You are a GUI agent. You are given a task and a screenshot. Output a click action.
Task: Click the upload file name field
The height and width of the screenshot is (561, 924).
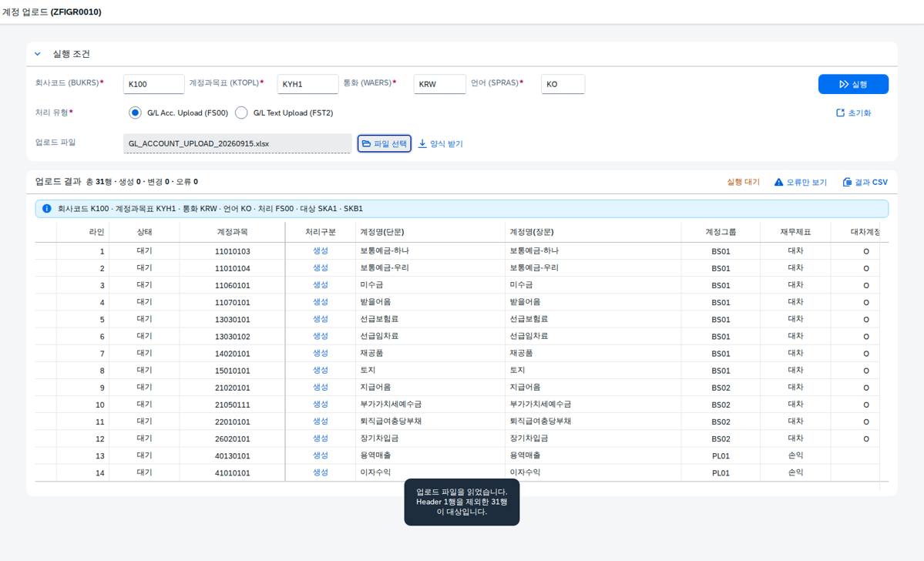[x=237, y=143]
